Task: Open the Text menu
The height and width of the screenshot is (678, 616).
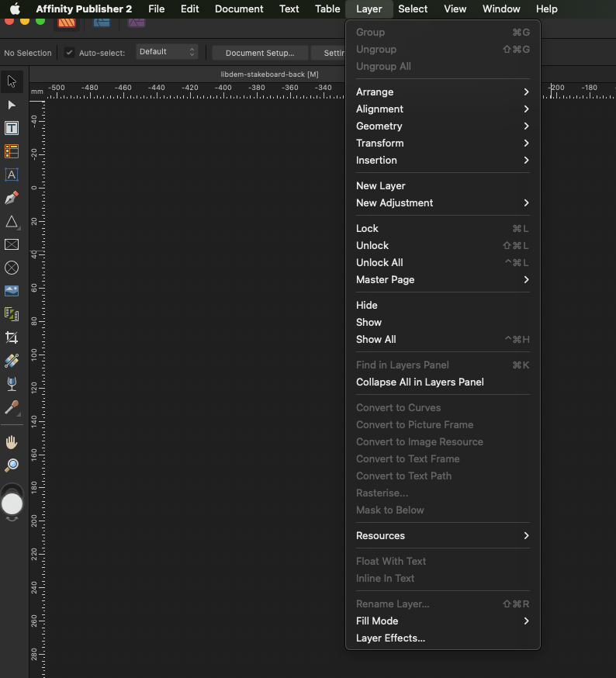Action: 289,9
